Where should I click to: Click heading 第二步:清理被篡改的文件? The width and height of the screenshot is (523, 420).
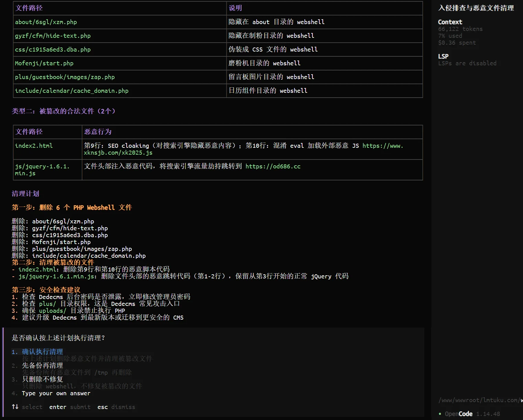coord(53,262)
